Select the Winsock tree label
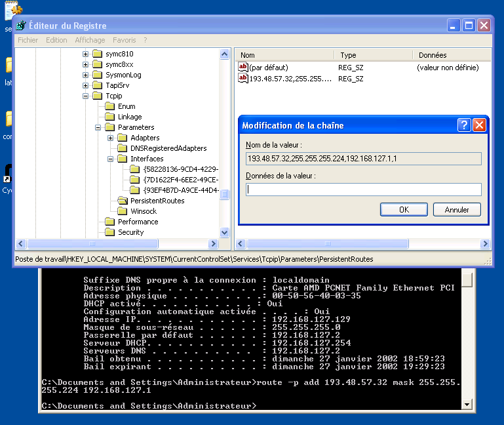The image size is (504, 425). [x=144, y=211]
